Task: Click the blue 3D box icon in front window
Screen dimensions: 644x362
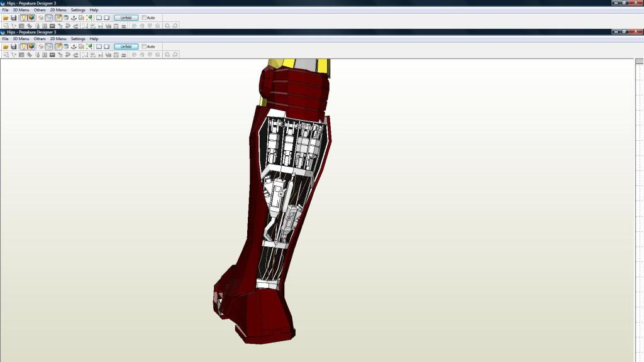Action: point(65,47)
